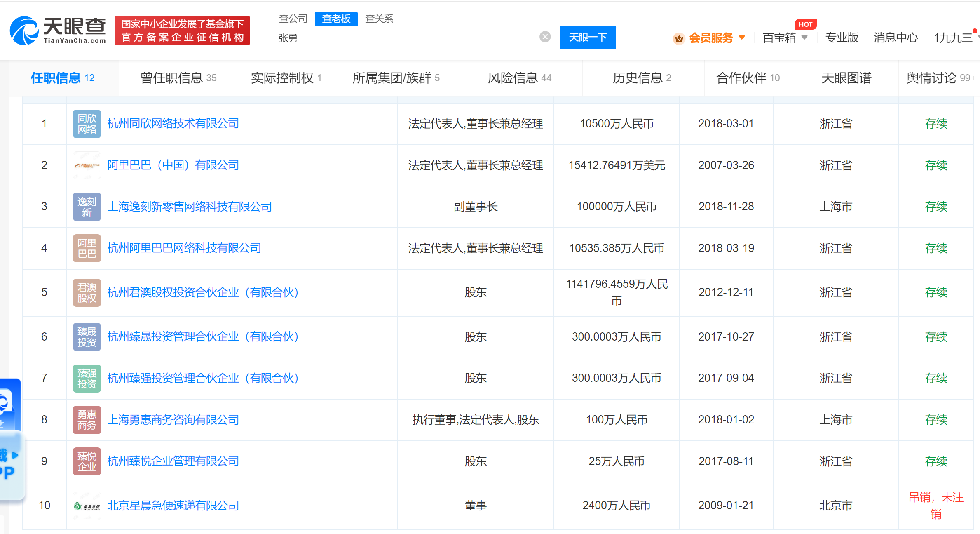Switch to the 查公司 search tab
Viewport: 980px width, 534px height.
click(293, 19)
